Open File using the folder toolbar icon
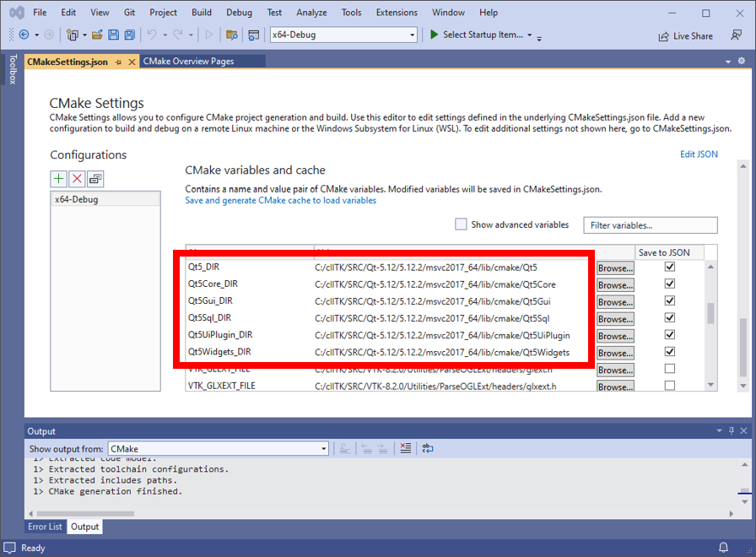Viewport: 756px width, 557px height. pos(97,35)
